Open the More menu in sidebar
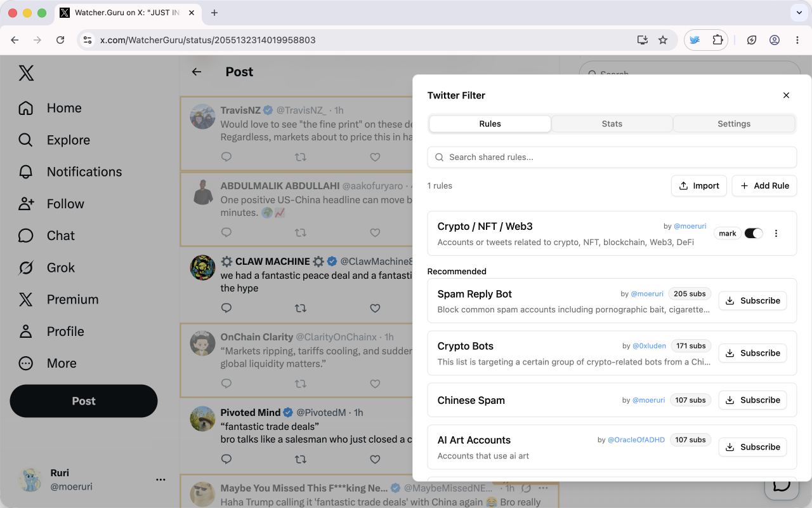Image resolution: width=812 pixels, height=508 pixels. coord(47,363)
